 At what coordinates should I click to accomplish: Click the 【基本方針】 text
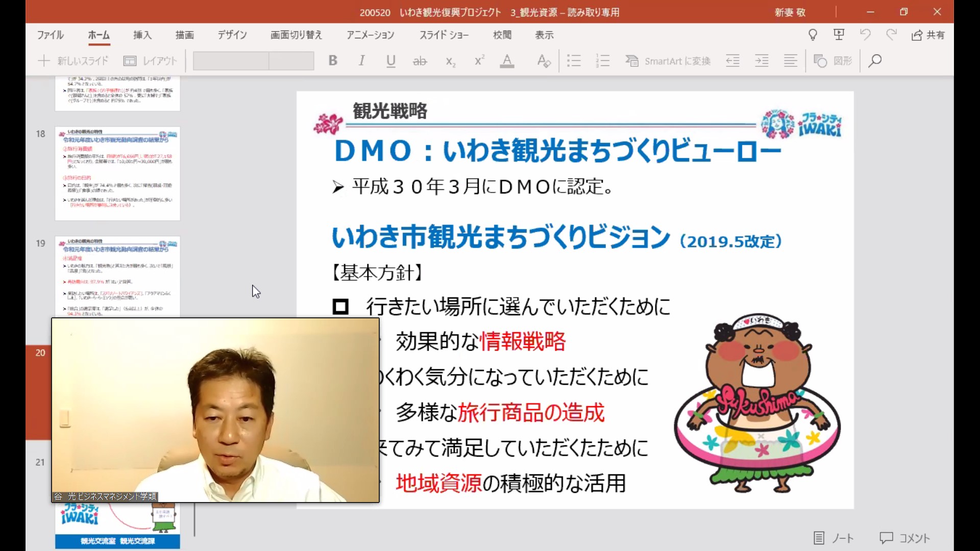click(378, 272)
